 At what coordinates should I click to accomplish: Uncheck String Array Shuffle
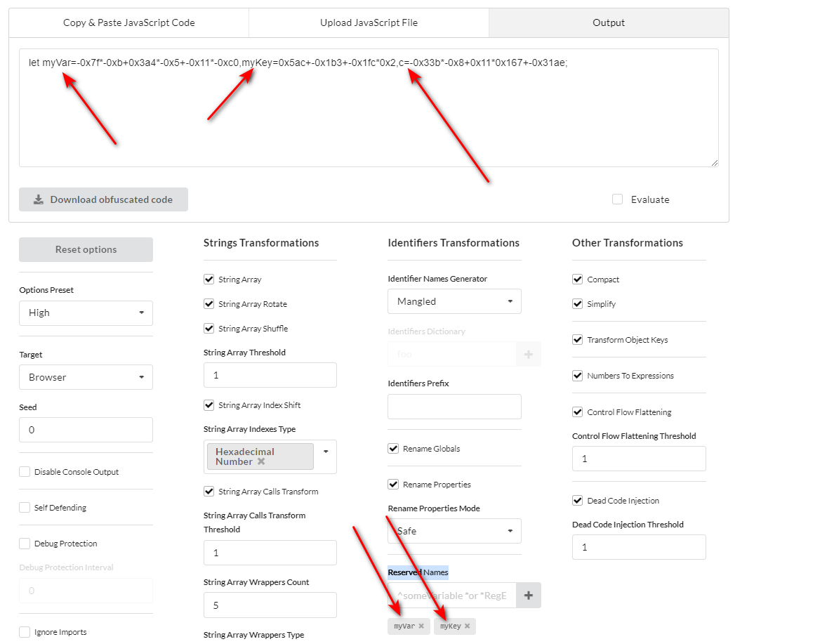click(209, 328)
